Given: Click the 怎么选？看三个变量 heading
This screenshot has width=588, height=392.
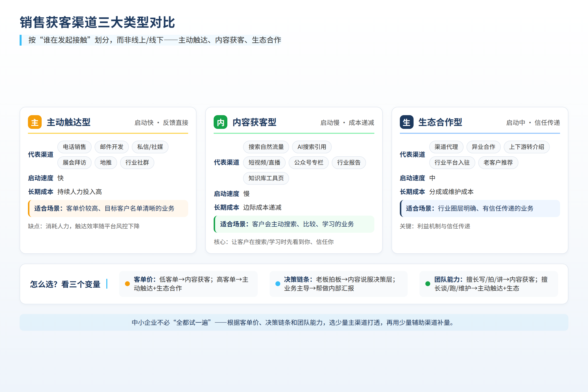Looking at the screenshot, I should click(x=65, y=284).
